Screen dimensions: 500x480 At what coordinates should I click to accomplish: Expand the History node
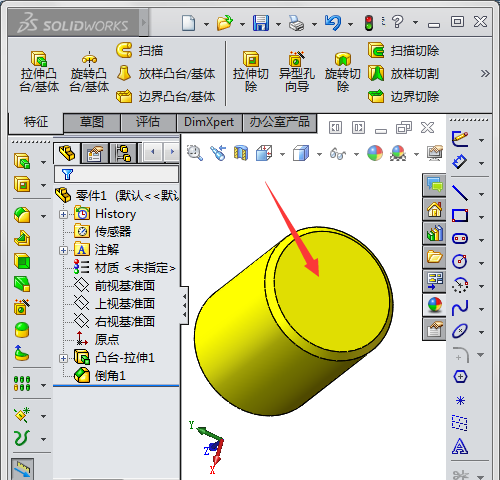coord(63,214)
